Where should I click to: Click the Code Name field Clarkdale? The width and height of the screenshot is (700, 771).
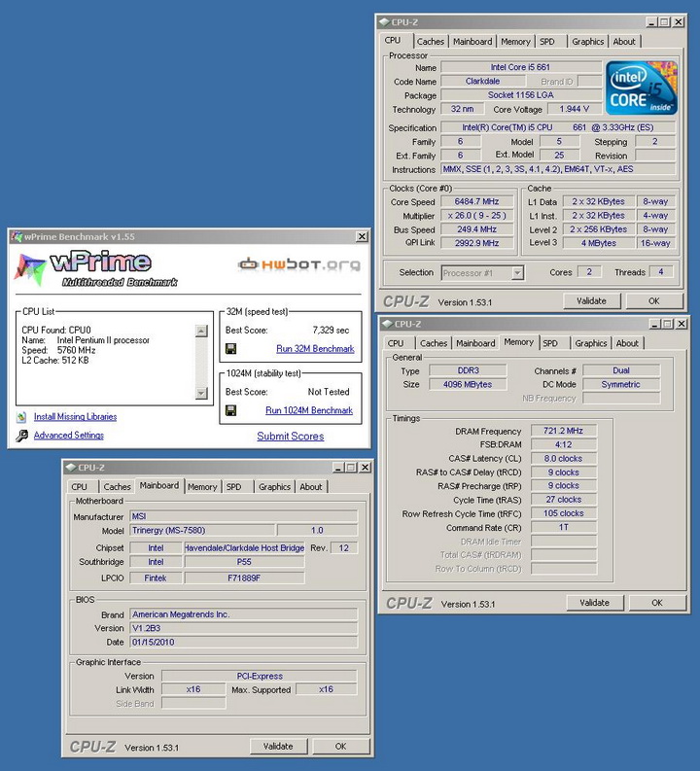pos(483,81)
